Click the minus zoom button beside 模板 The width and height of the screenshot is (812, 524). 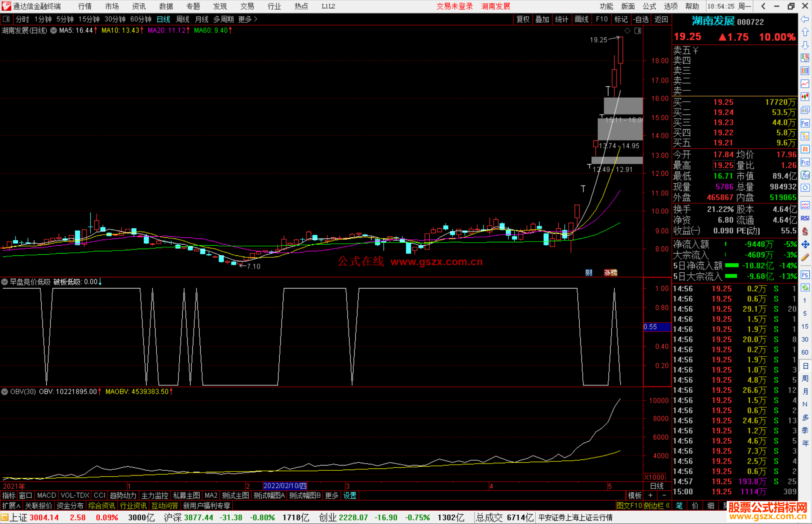[x=664, y=495]
